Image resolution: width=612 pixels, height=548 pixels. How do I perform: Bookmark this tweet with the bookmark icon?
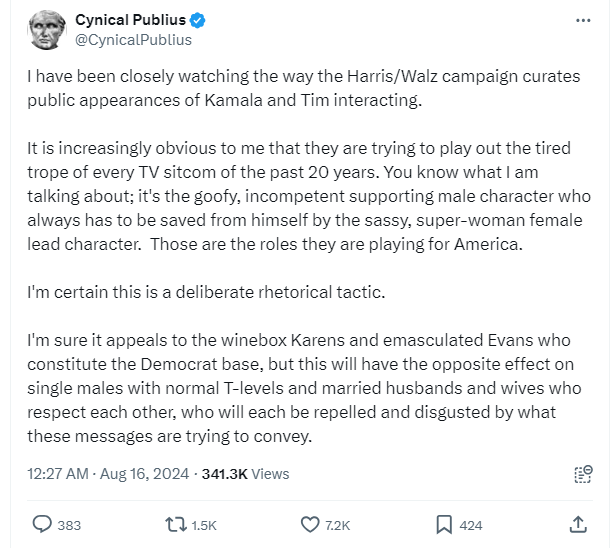[444, 524]
